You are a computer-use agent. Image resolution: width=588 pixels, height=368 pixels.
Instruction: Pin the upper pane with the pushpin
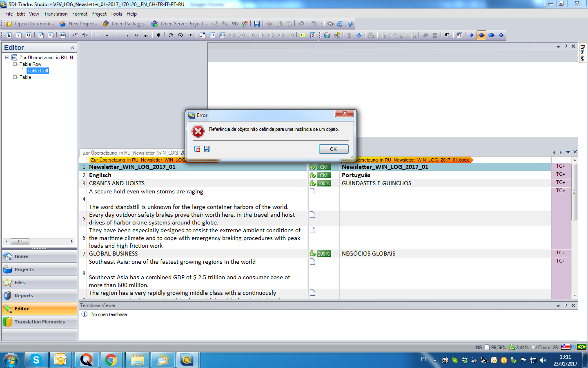(566, 47)
